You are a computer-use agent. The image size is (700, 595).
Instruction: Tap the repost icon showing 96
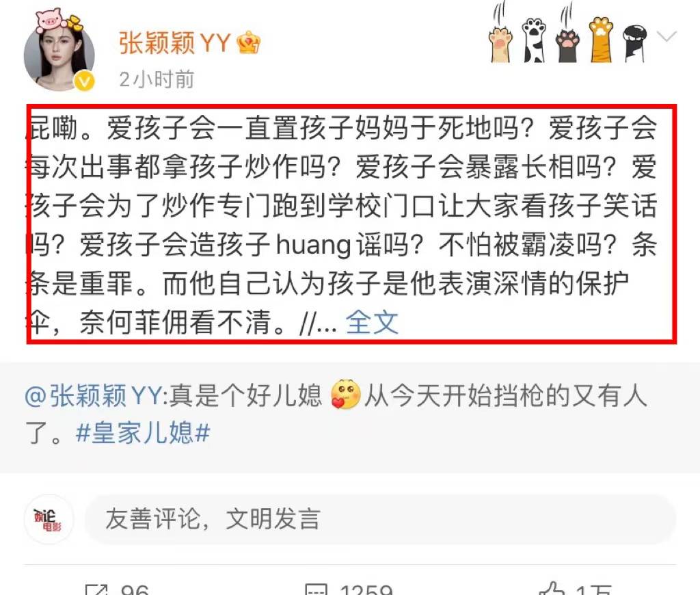(96, 590)
